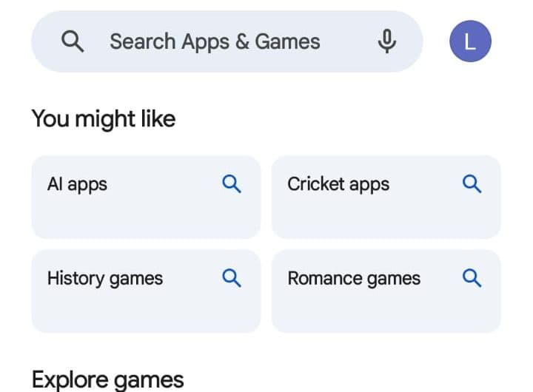Select the History games suggestion label

pyautogui.click(x=105, y=279)
